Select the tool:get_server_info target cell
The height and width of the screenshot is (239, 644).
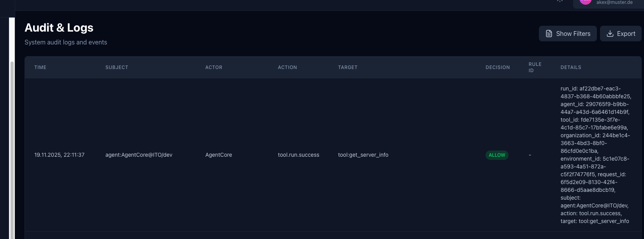(363, 155)
